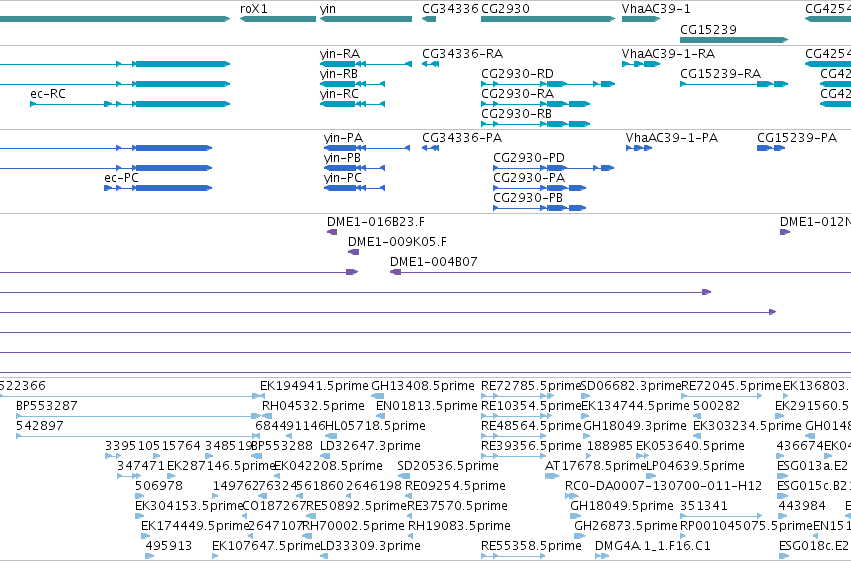Select the yin-PA protein feature
Viewport: 851px width, 561px height.
pyautogui.click(x=367, y=148)
